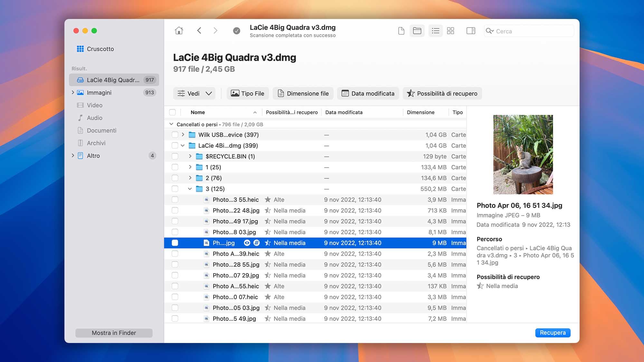
Task: Expand the Wilk USB...evice folder
Action: [183, 135]
